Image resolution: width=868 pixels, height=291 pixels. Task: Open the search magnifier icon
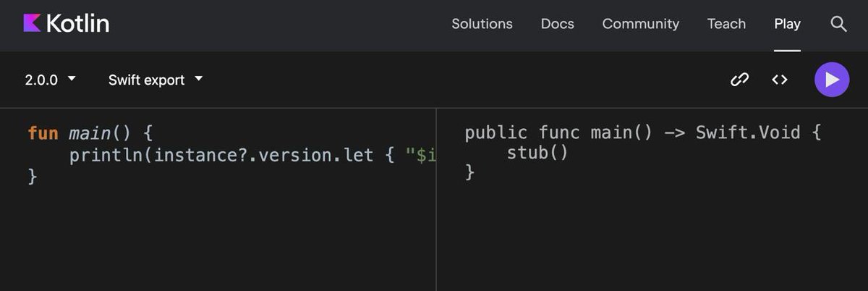pyautogui.click(x=838, y=24)
